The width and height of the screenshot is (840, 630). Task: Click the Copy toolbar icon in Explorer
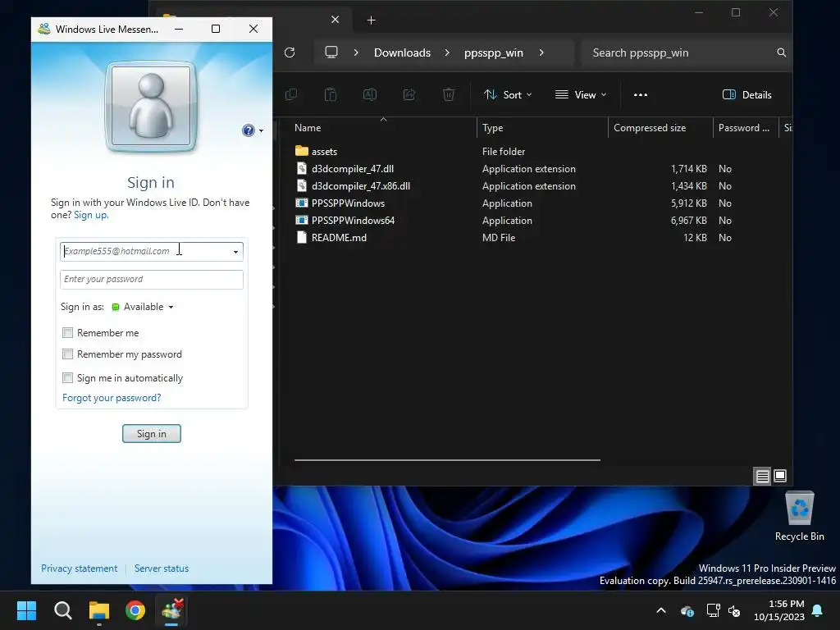click(291, 95)
